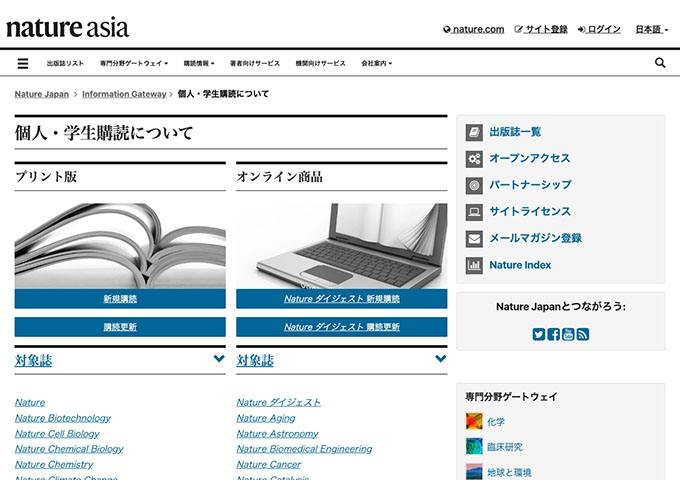
Task: Expand the 会社案内 menu
Action: 376,63
